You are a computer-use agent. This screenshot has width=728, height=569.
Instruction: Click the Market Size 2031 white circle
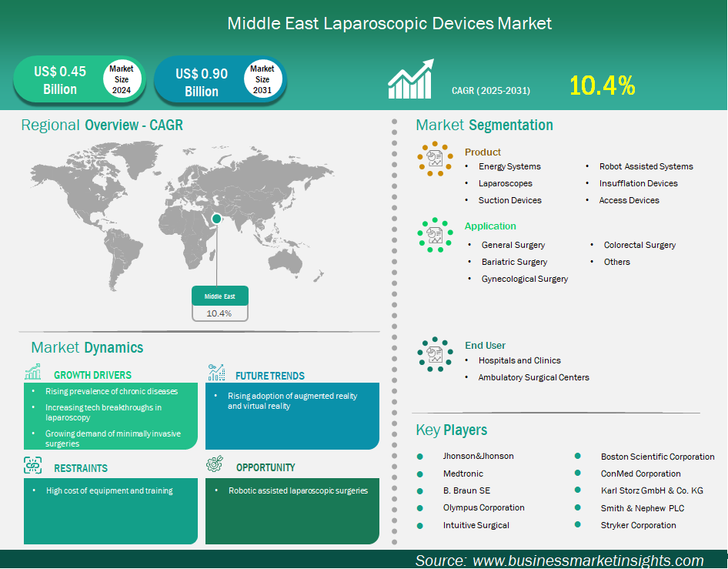262,79
